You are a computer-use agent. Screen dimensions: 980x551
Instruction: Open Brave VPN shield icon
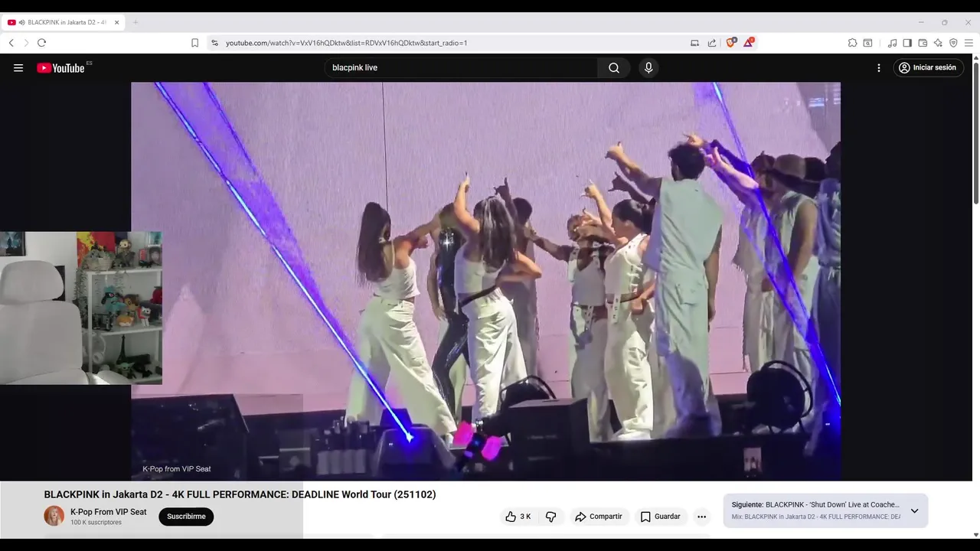953,43
